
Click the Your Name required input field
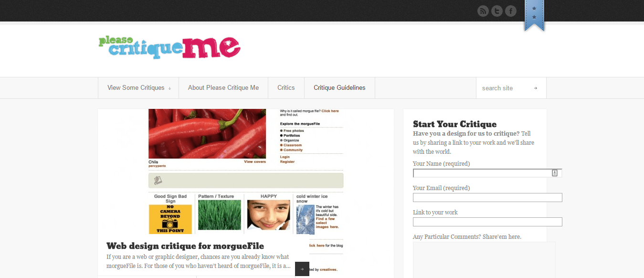(x=482, y=172)
